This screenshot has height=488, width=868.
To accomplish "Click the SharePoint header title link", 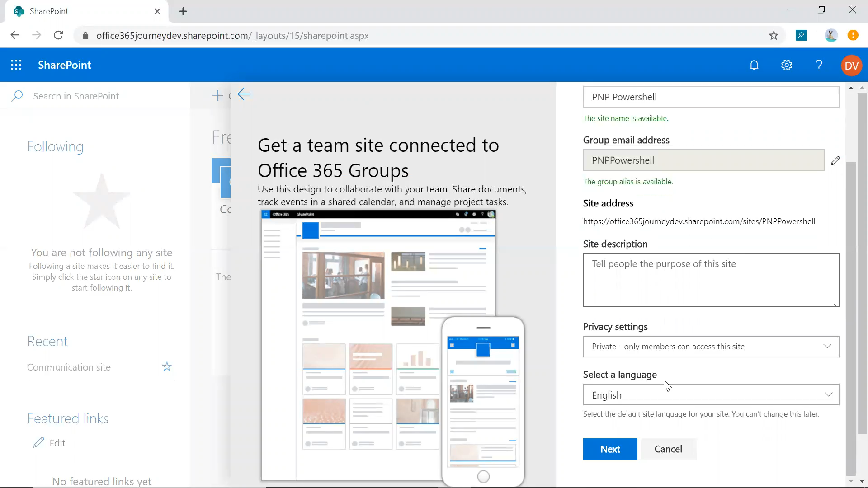I will click(65, 65).
